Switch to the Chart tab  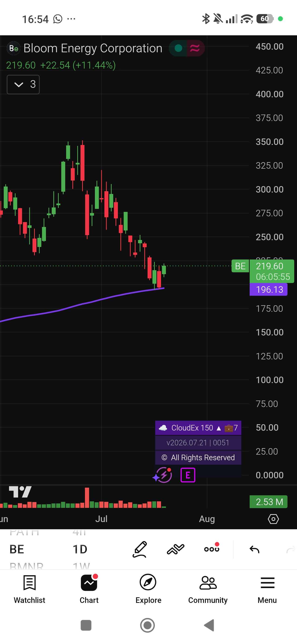click(89, 589)
